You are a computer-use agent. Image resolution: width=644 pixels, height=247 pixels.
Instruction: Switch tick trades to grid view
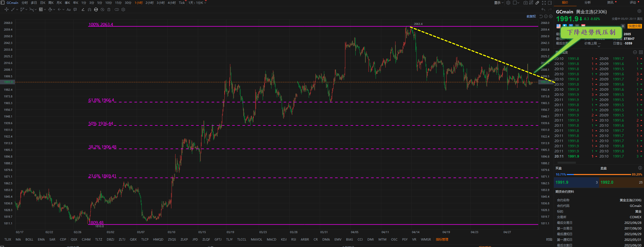(641, 52)
